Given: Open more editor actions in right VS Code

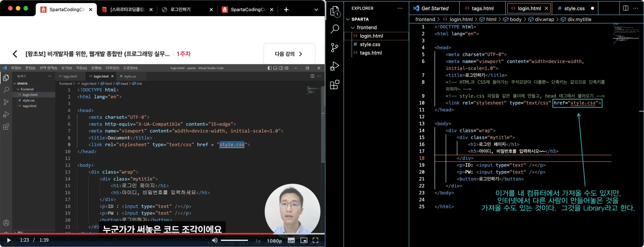Looking at the screenshot, I should pyautogui.click(x=636, y=8).
